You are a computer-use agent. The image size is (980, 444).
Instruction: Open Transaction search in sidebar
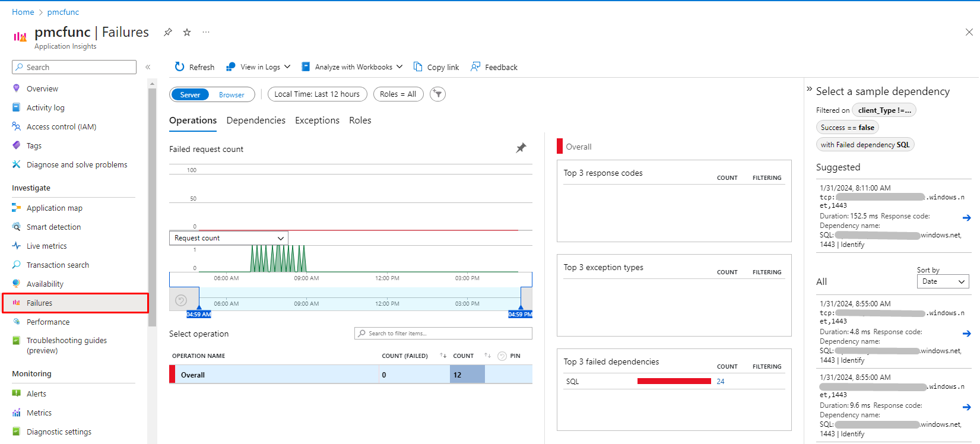pos(58,265)
